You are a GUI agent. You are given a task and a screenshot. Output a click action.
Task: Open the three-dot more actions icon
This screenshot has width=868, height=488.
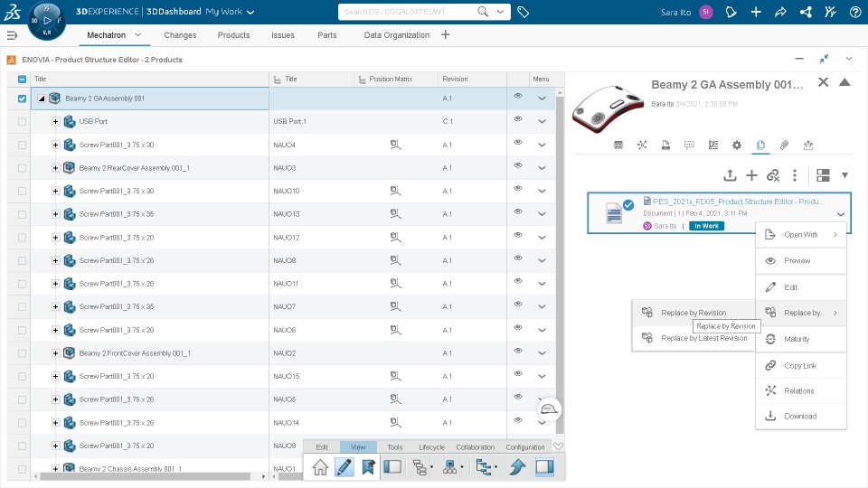795,175
